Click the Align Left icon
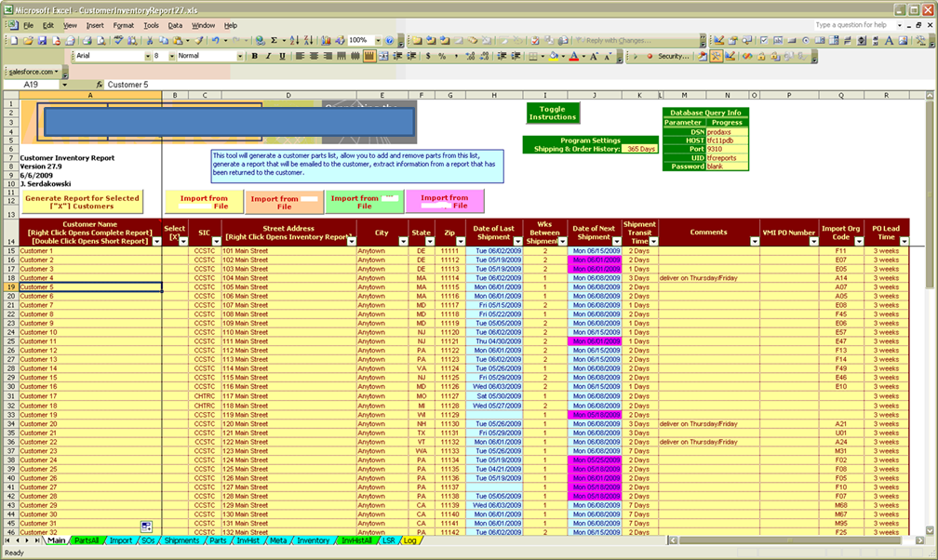Screen dimensions: 938x560 pos(300,56)
